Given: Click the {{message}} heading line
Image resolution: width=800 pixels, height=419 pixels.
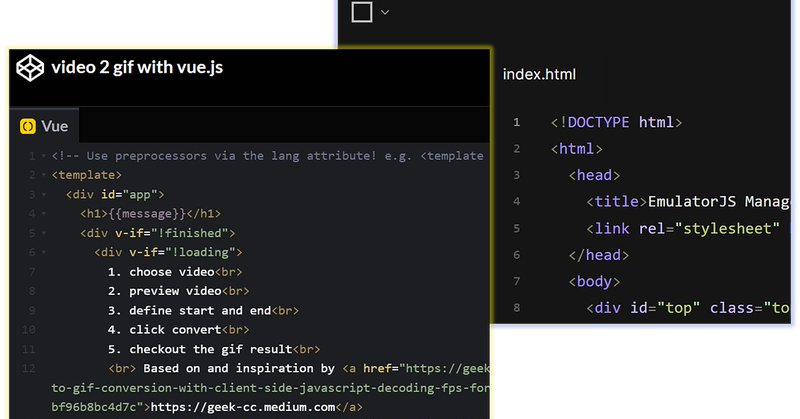Looking at the screenshot, I should 151,213.
